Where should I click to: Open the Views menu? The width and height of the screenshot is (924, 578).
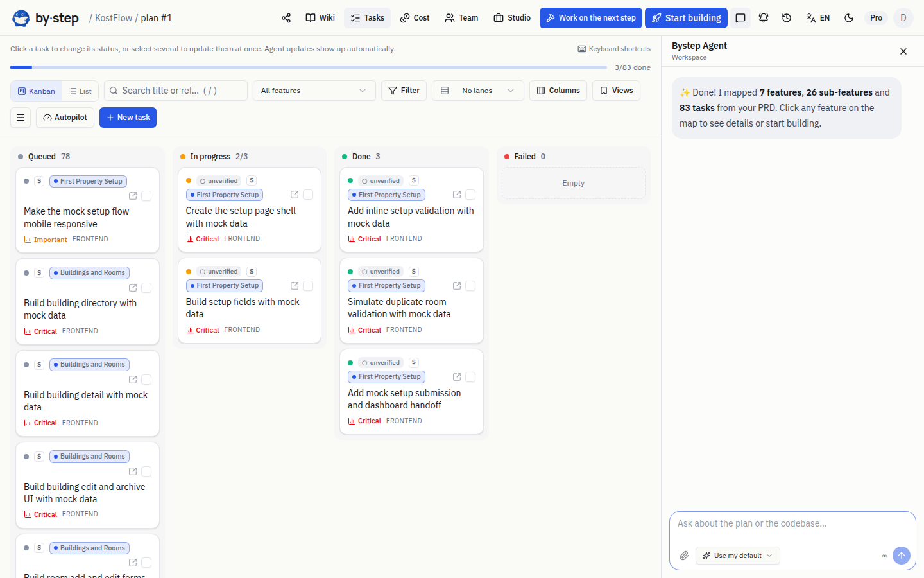[x=616, y=91]
